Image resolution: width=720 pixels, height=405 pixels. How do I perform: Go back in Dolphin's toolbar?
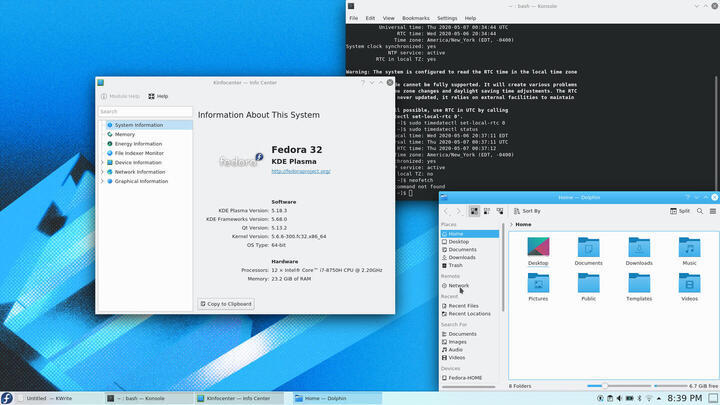click(x=446, y=211)
